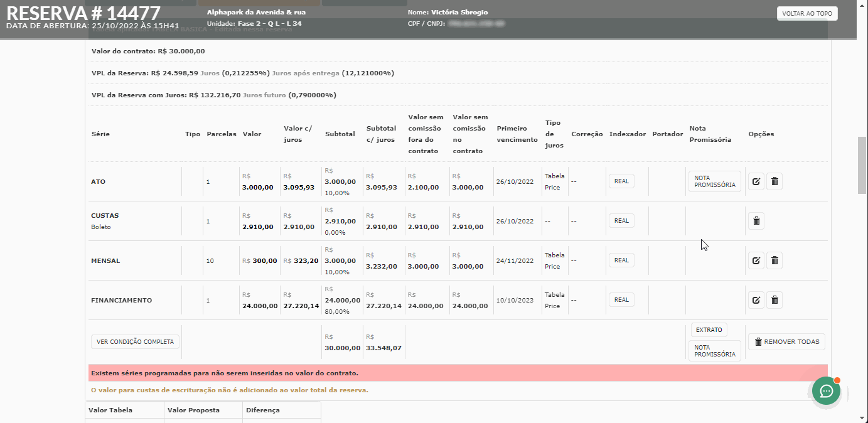Edit the MENSAL series row

point(756,260)
